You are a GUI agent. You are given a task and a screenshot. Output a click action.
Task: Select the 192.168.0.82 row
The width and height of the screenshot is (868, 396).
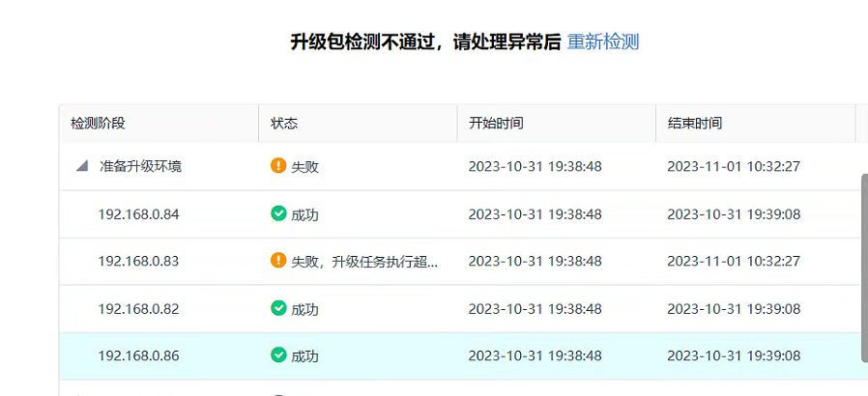click(x=459, y=309)
